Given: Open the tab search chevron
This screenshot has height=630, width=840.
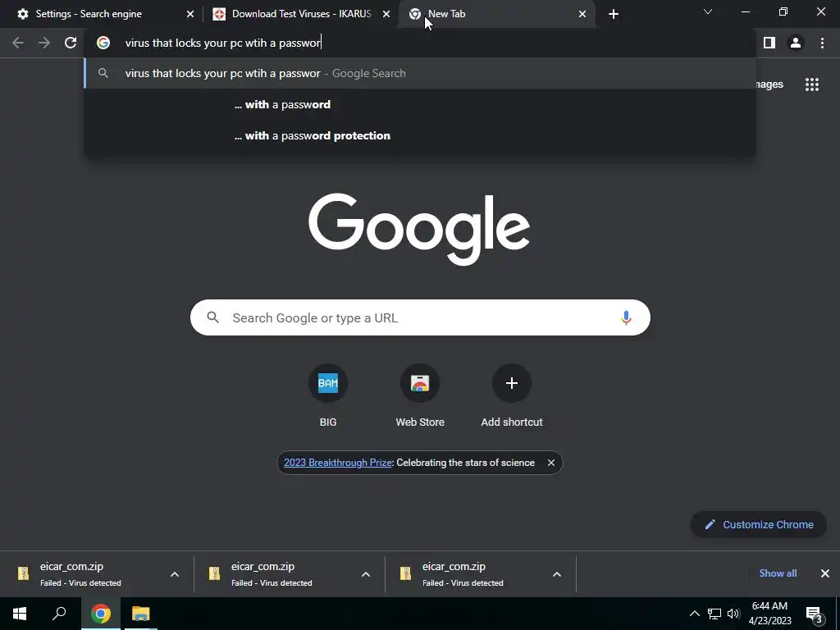Looking at the screenshot, I should click(x=708, y=11).
